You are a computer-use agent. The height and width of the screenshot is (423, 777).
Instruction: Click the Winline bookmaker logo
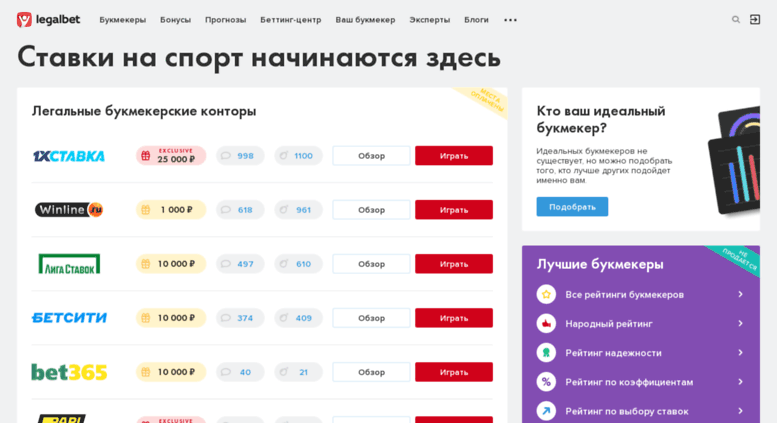(69, 210)
